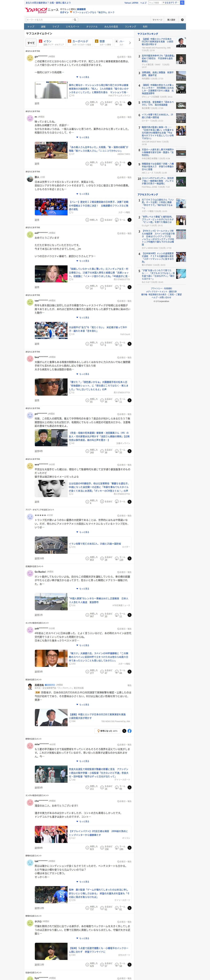The height and width of the screenshot is (980, 210).
Task: Open 返信16件 replies on the ★★★★★ comment
Action: (39, 558)
